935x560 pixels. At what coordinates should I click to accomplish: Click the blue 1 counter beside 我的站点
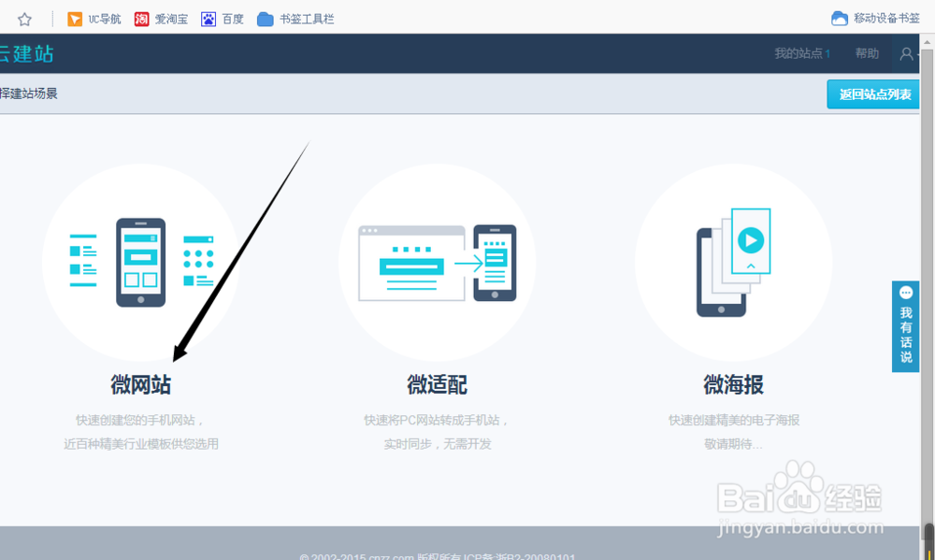coord(829,53)
